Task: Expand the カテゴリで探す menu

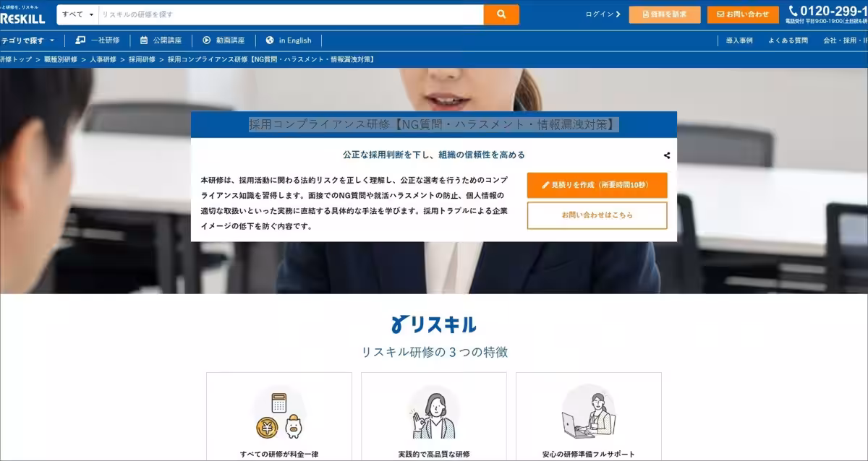Action: coord(27,40)
